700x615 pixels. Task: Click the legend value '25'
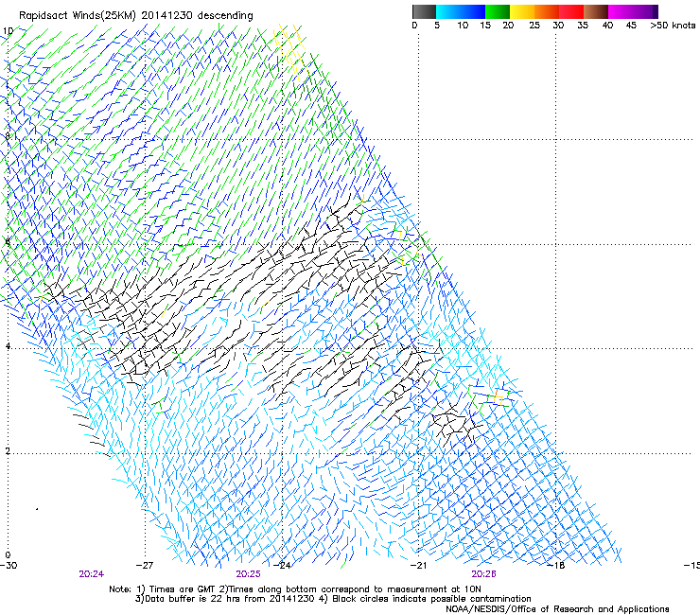pyautogui.click(x=534, y=26)
